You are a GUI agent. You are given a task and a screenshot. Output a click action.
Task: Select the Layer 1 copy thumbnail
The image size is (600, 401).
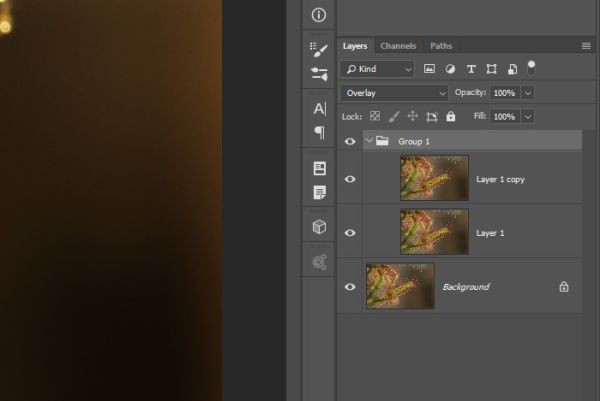tap(434, 178)
